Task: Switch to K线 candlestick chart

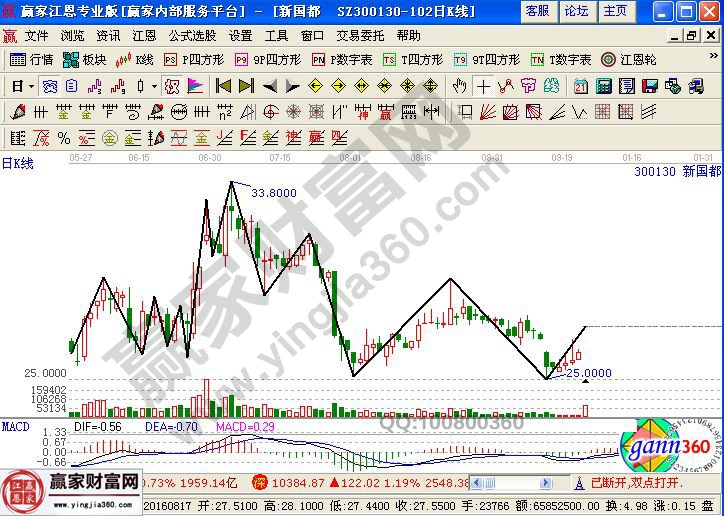Action: tap(135, 60)
